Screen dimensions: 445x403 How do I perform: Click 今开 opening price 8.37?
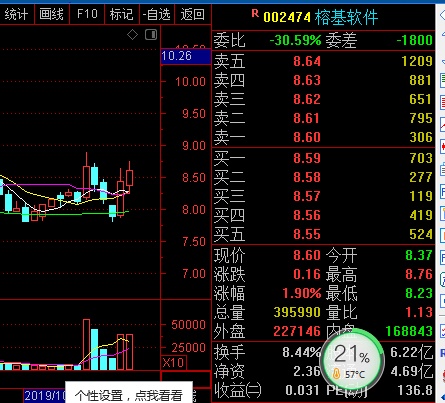click(419, 255)
